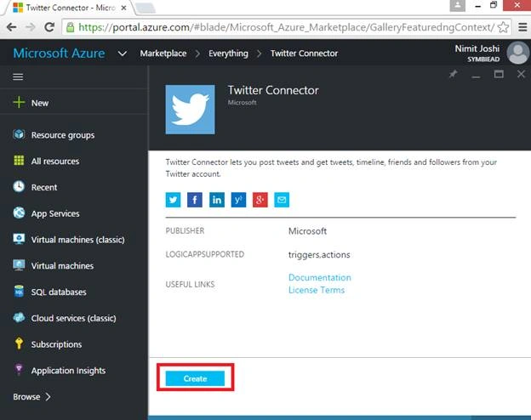Select Recent label in sidebar
This screenshot has width=531, height=420.
pos(44,187)
